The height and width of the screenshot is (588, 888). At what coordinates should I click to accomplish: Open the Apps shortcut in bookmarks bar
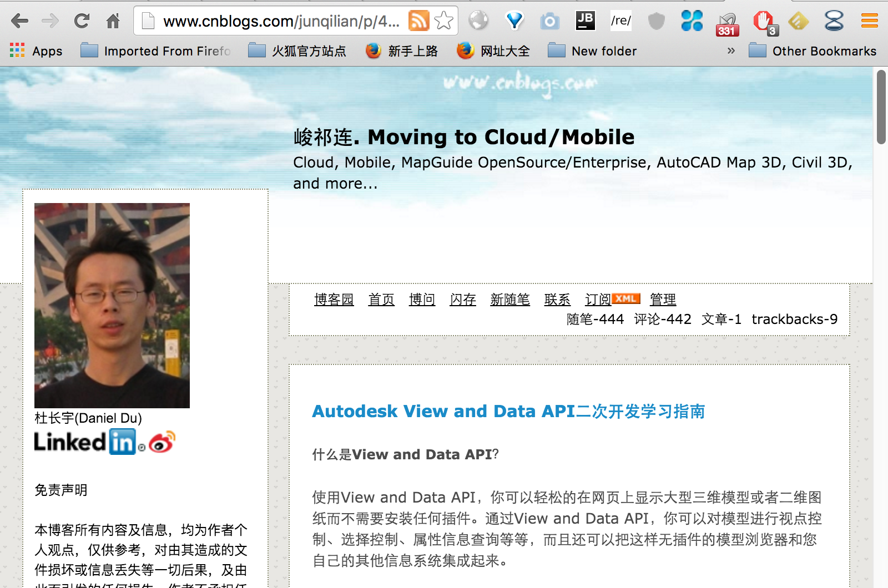36,51
